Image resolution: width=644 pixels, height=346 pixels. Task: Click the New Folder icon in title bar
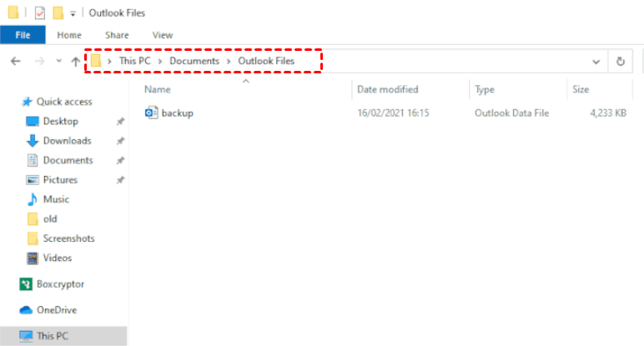[58, 13]
